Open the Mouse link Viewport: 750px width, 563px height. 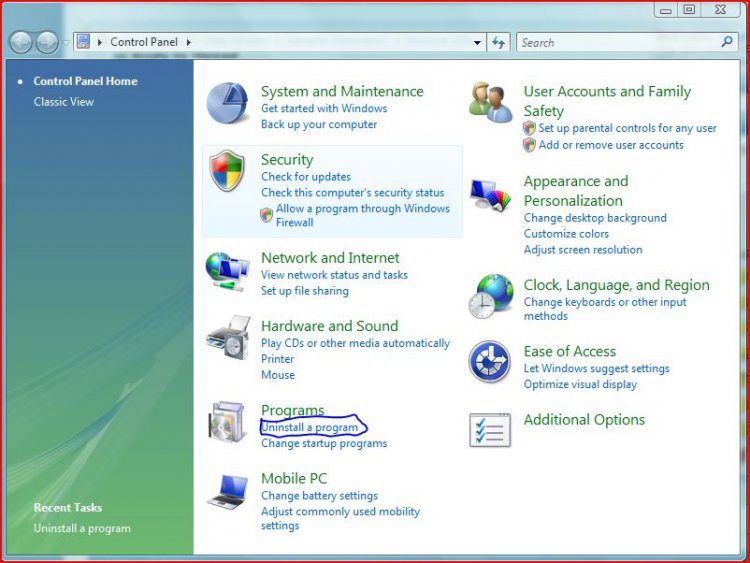tap(278, 375)
